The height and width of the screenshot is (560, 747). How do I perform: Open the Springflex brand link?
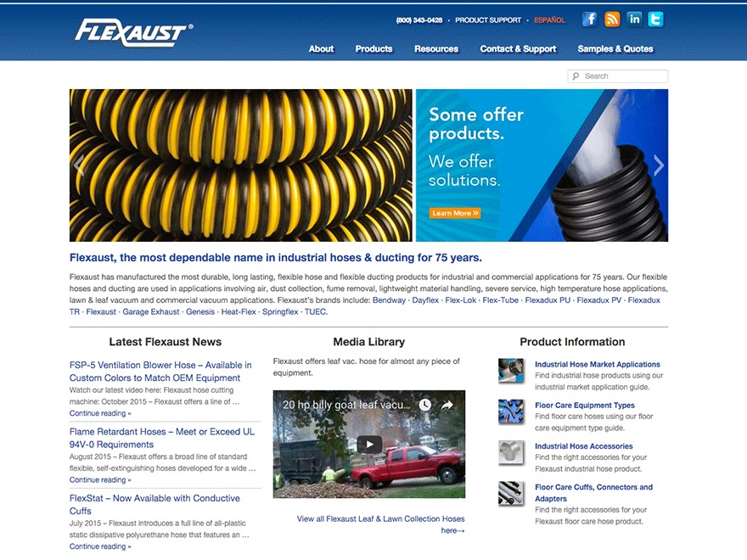(x=280, y=311)
